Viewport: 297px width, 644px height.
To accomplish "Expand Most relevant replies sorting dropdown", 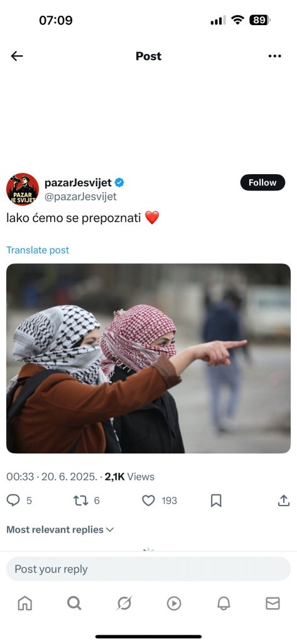I will click(60, 530).
